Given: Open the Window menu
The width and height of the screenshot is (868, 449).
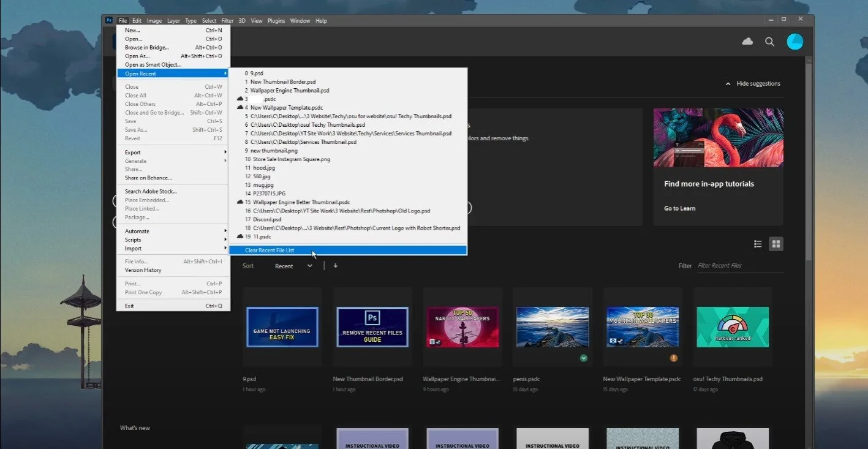Looking at the screenshot, I should pyautogui.click(x=300, y=20).
